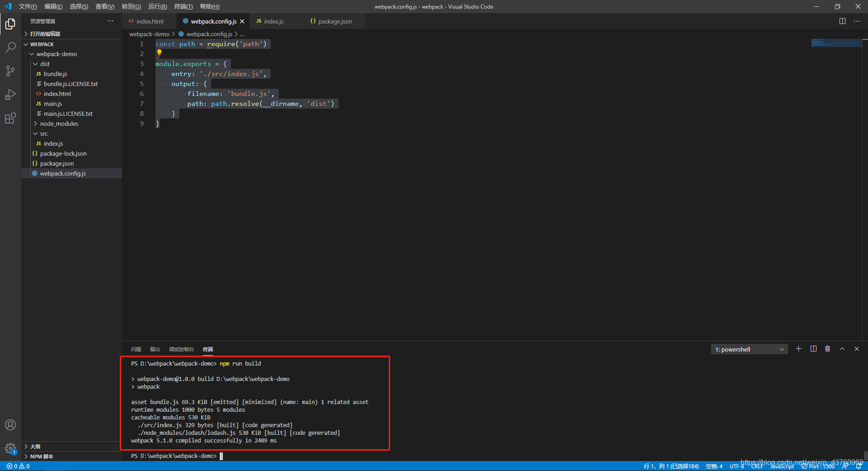
Task: Split the editor to the right
Action: pyautogui.click(x=842, y=21)
